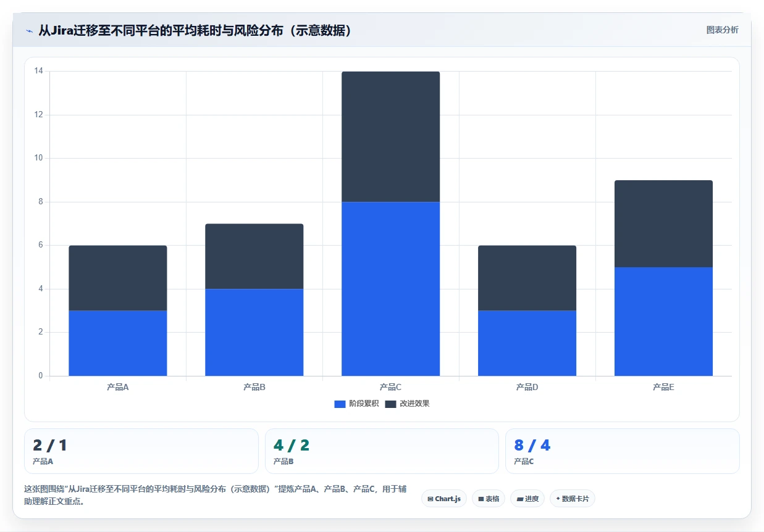Click the blue 阶段累积 legend color box
This screenshot has width=764, height=532.
click(x=340, y=404)
